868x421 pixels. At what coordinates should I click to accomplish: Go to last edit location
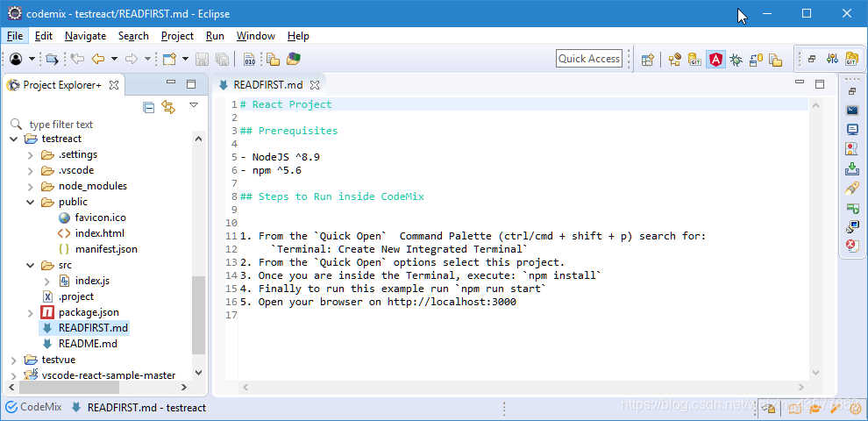pyautogui.click(x=77, y=59)
